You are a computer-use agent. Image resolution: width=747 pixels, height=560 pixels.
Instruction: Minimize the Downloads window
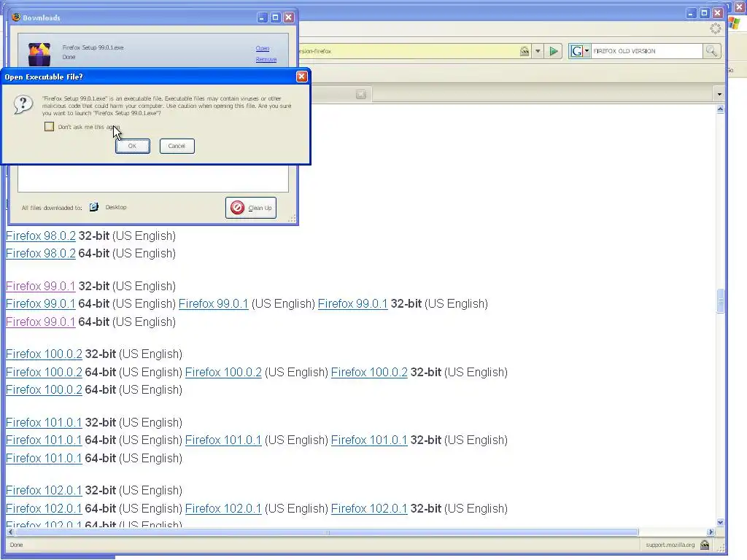(x=262, y=17)
